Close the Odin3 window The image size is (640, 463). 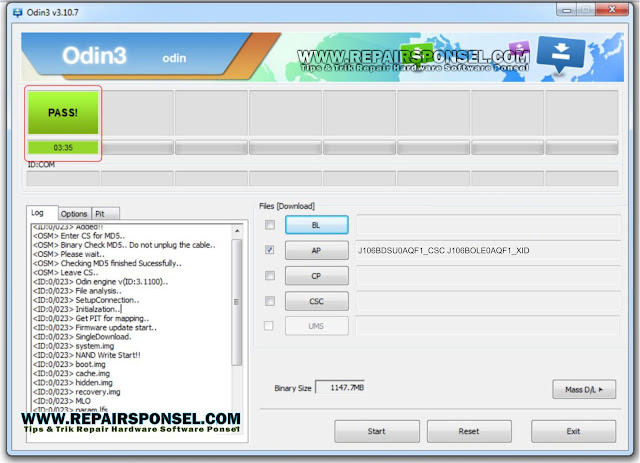coord(612,9)
